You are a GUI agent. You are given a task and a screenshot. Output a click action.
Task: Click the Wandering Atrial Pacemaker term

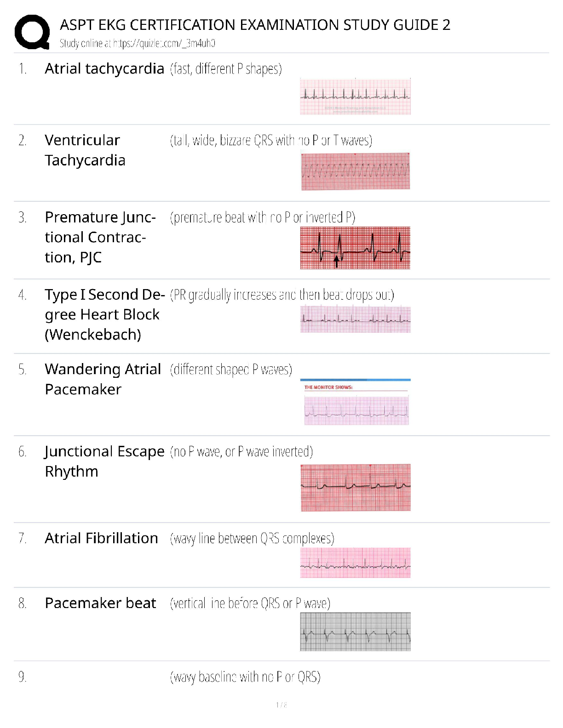pos(103,379)
